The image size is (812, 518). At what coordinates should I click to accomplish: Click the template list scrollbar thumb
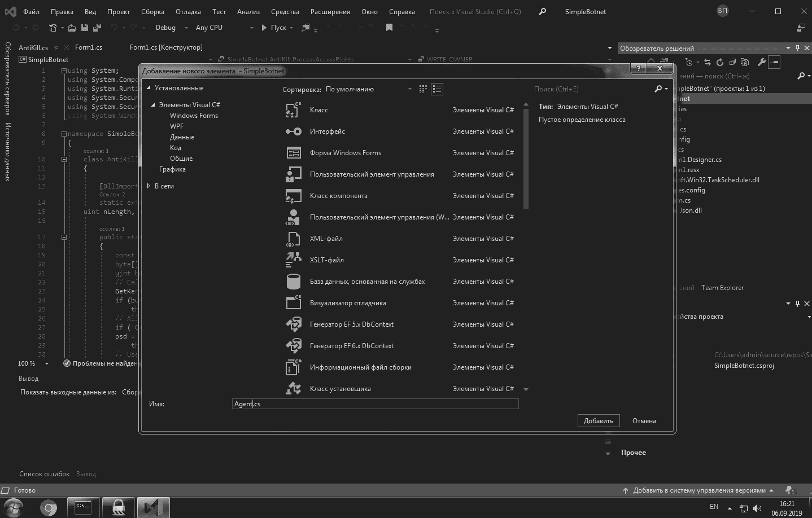(526, 160)
